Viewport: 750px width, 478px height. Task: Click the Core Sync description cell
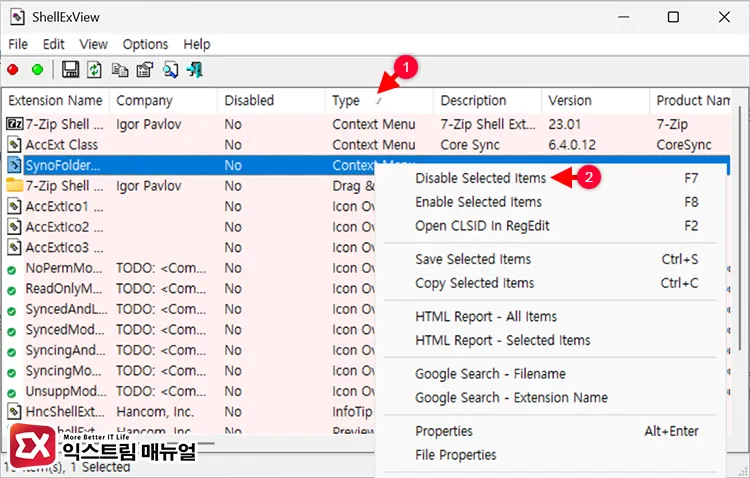[470, 145]
